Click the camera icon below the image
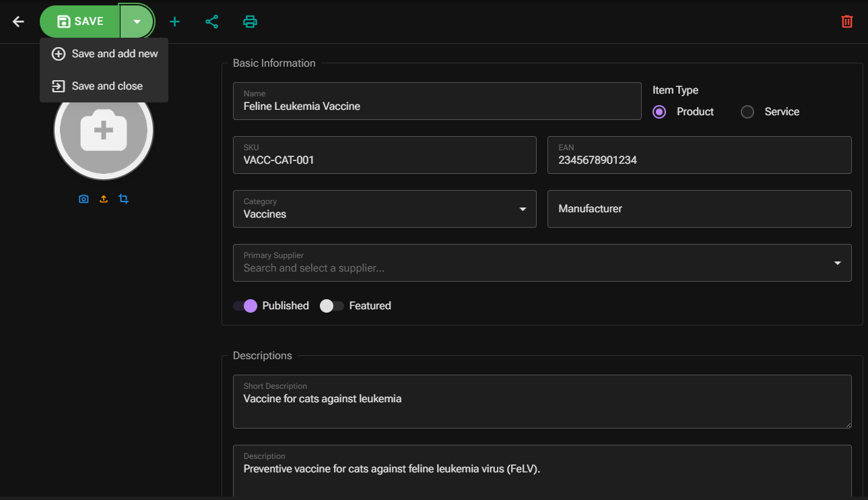The height and width of the screenshot is (500, 868). 84,199
